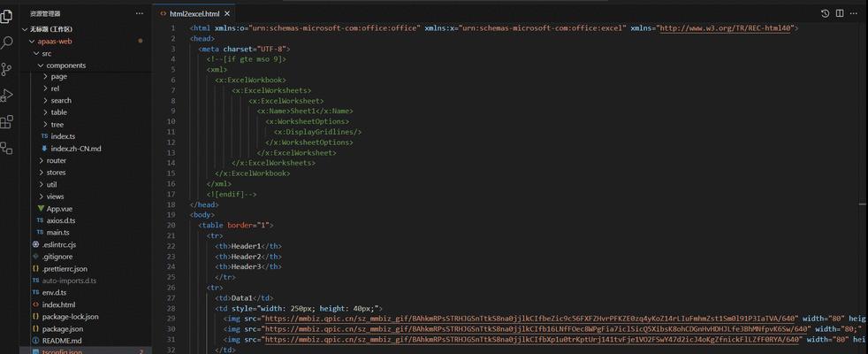Click Header1 text on line 22

pos(246,246)
